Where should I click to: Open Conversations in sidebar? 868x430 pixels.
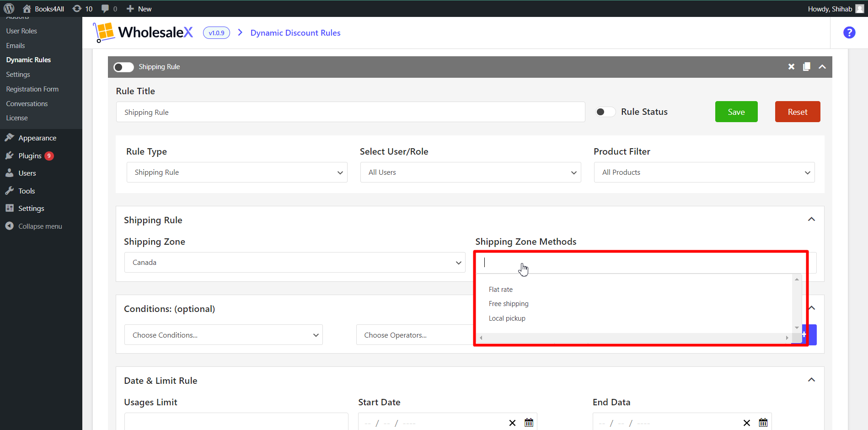click(27, 104)
